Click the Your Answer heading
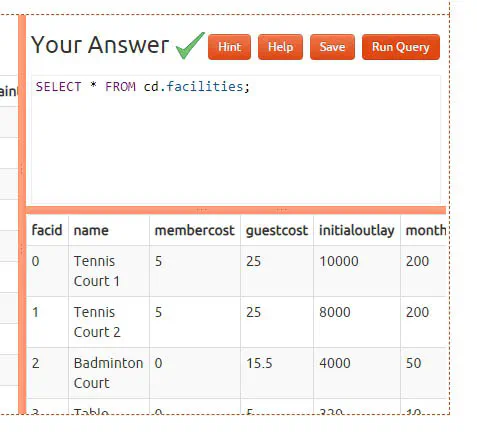Screen dimensions: 477x435 (100, 45)
